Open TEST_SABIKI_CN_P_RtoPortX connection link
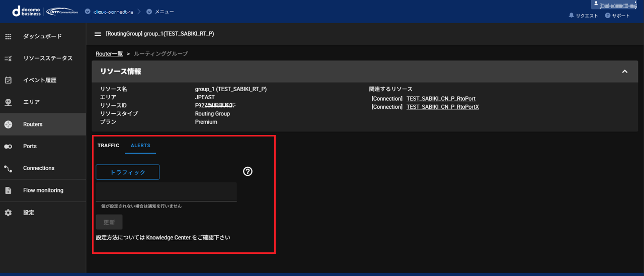The height and width of the screenshot is (276, 644). 442,107
